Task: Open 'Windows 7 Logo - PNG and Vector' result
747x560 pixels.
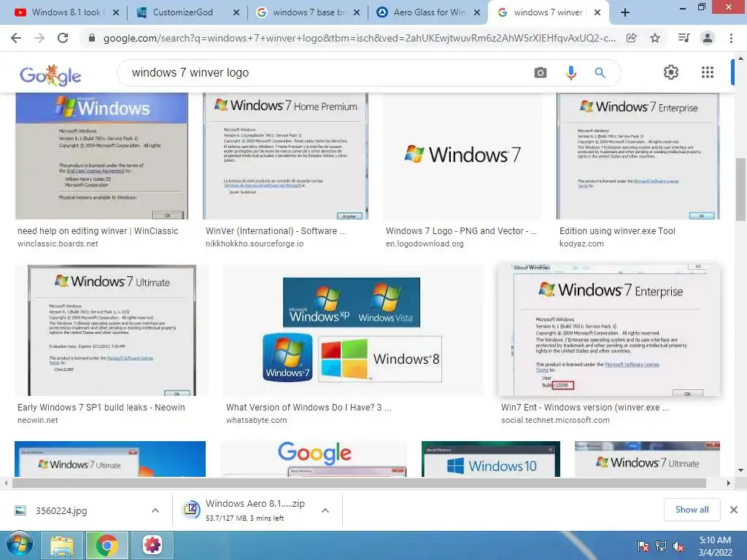Action: click(461, 231)
